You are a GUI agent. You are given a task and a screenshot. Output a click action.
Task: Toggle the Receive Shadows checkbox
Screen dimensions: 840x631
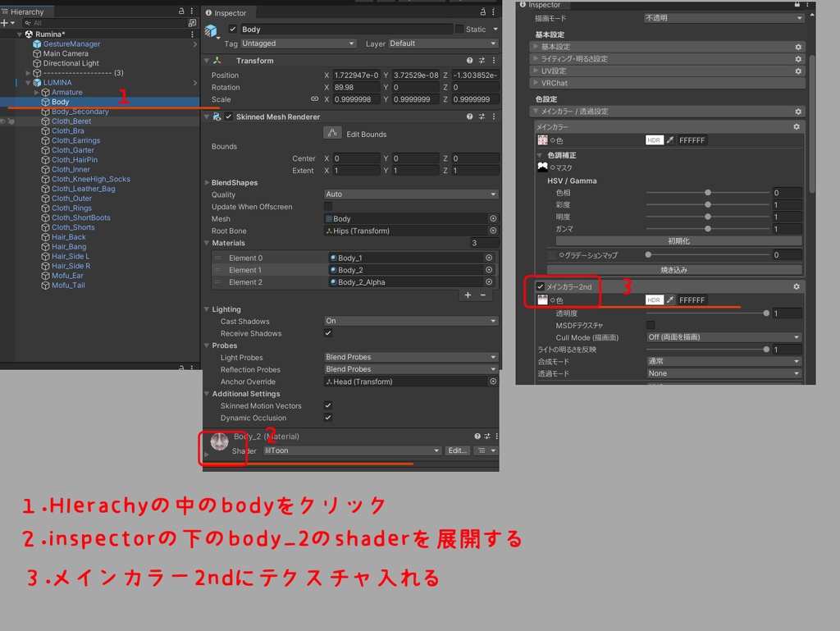tap(328, 333)
